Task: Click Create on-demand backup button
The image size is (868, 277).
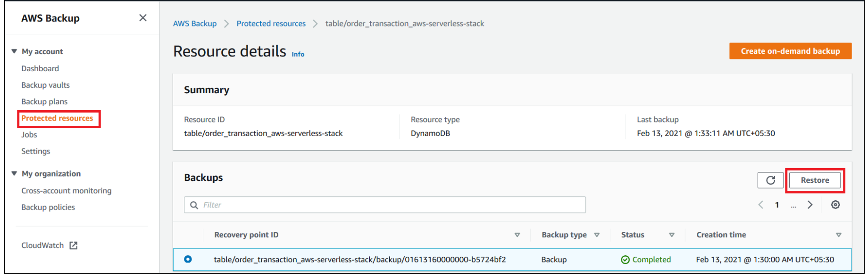Action: tap(790, 51)
